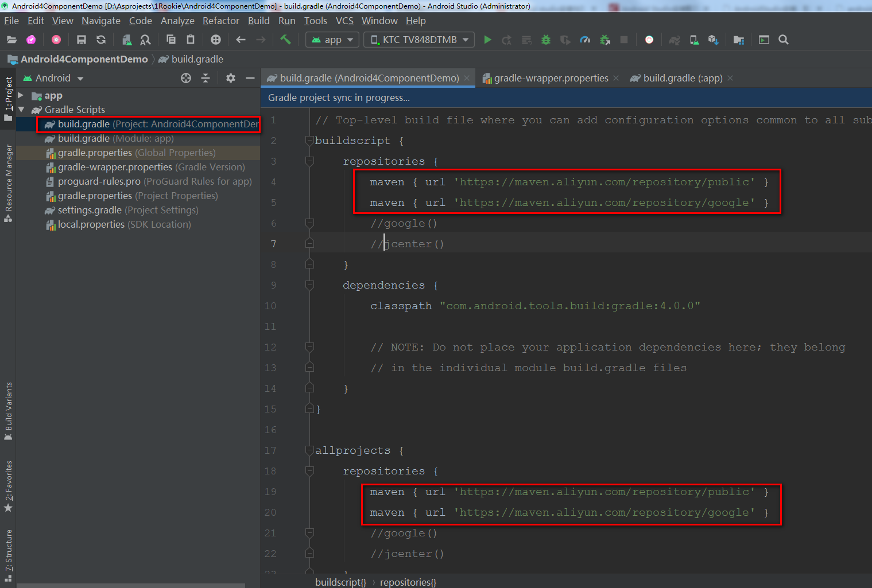This screenshot has width=872, height=588.
Task: Fold the buildscript block at line 2
Action: (x=310, y=141)
